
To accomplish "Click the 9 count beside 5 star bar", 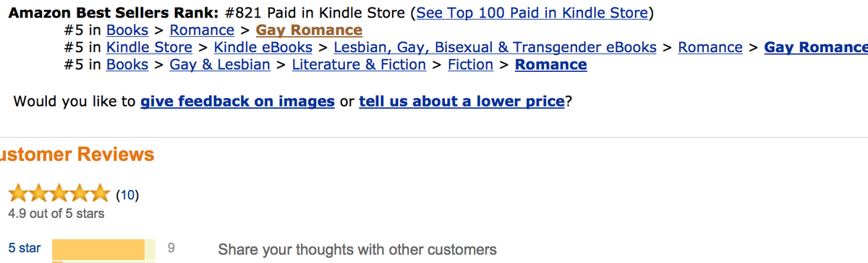I will (x=171, y=249).
